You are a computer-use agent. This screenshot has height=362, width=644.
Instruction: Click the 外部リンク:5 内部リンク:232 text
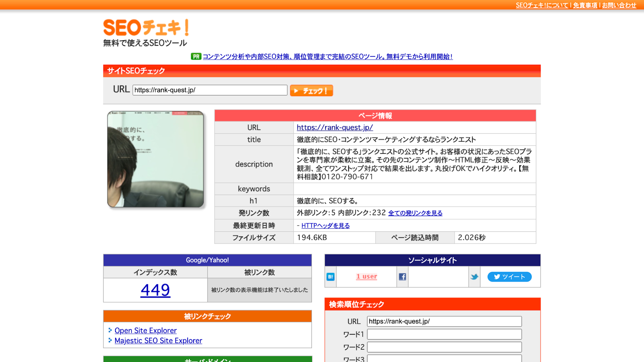(341, 213)
